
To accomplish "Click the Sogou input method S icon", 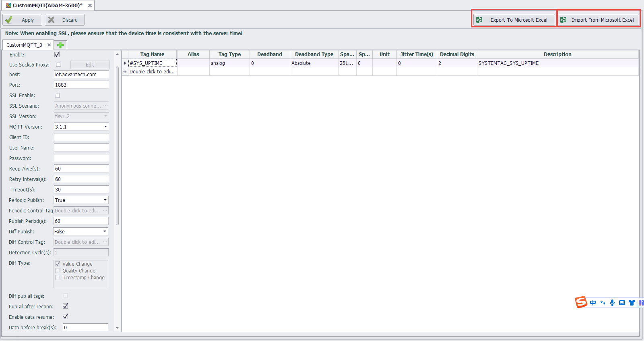I will [x=581, y=302].
